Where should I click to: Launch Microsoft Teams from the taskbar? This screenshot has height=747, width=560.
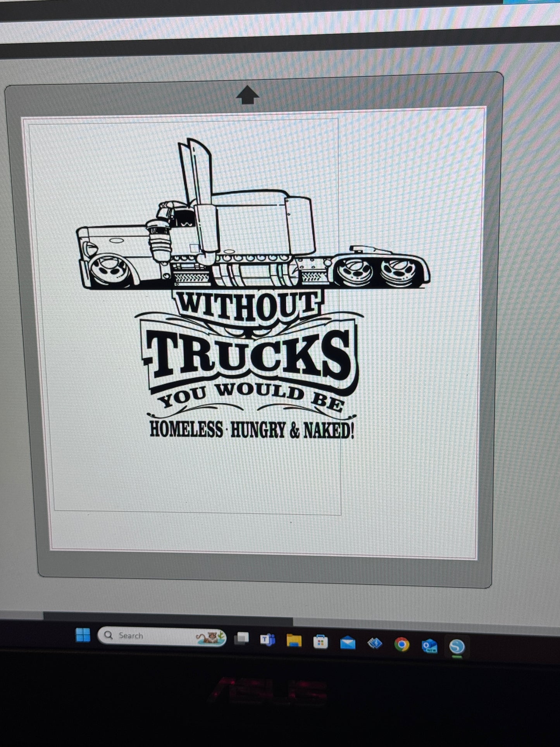268,640
